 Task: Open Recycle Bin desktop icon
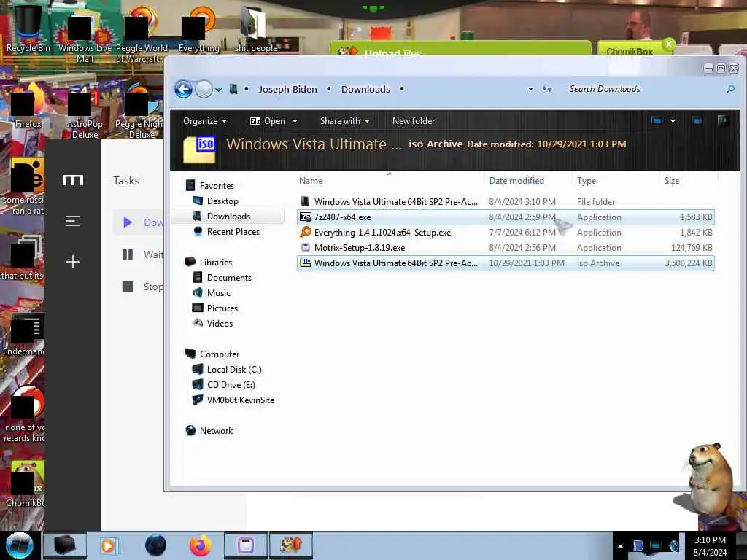click(28, 27)
